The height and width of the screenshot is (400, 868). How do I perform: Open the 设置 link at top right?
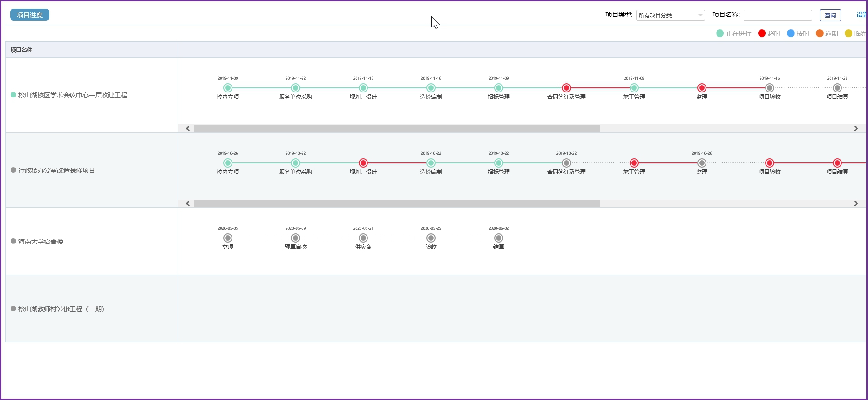(x=861, y=15)
